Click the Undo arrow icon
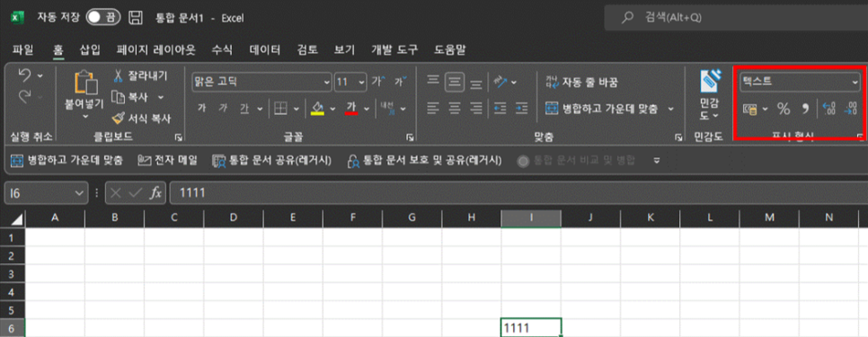This screenshot has width=868, height=337. click(x=24, y=75)
